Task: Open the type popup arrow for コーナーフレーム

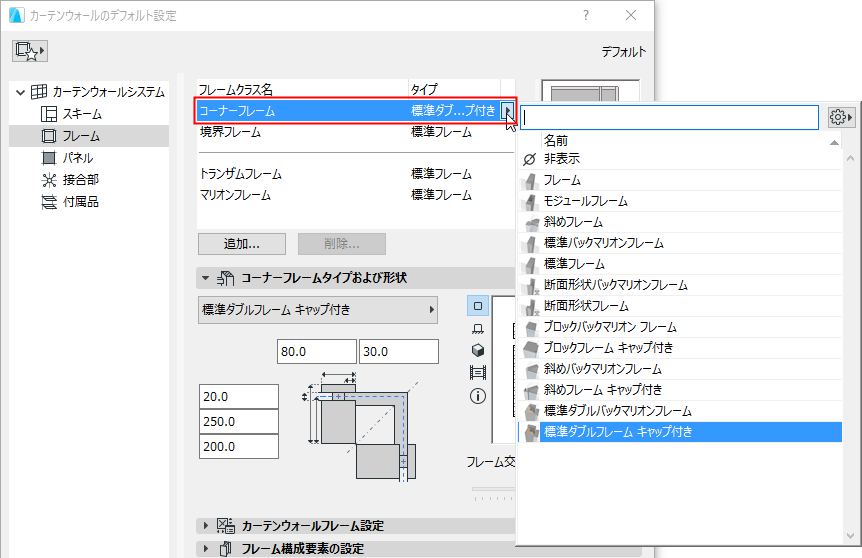Action: coord(507,111)
